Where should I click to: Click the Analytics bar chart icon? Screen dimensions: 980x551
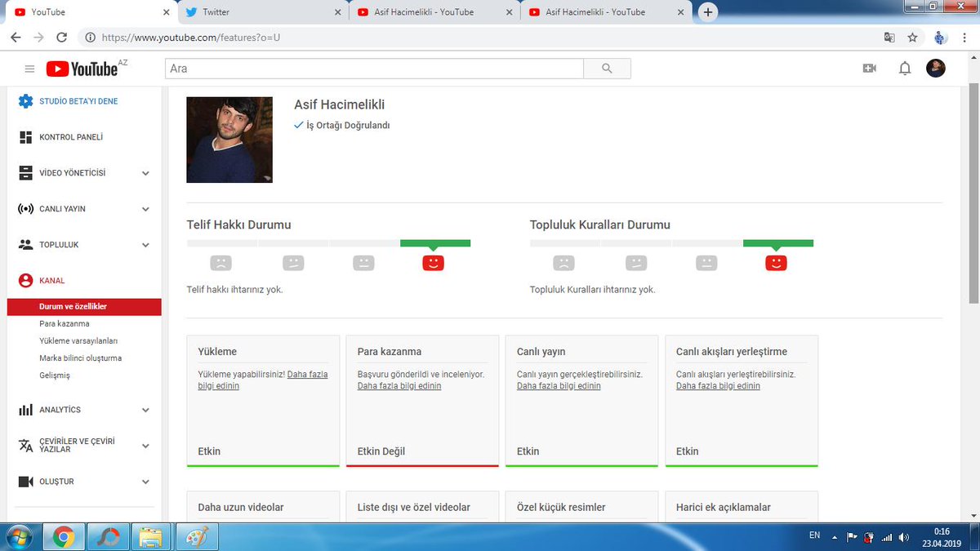[x=25, y=410]
